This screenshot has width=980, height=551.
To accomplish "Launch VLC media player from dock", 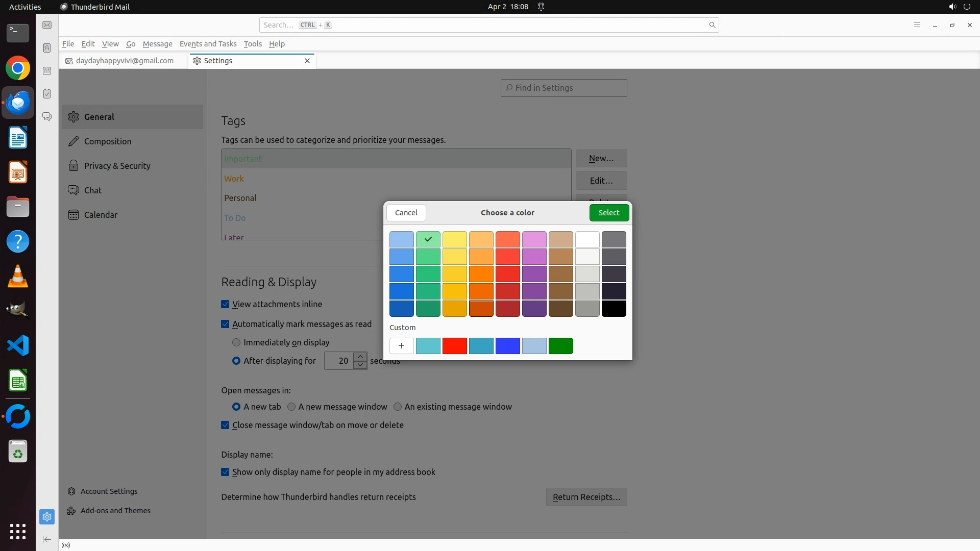I will tap(18, 276).
